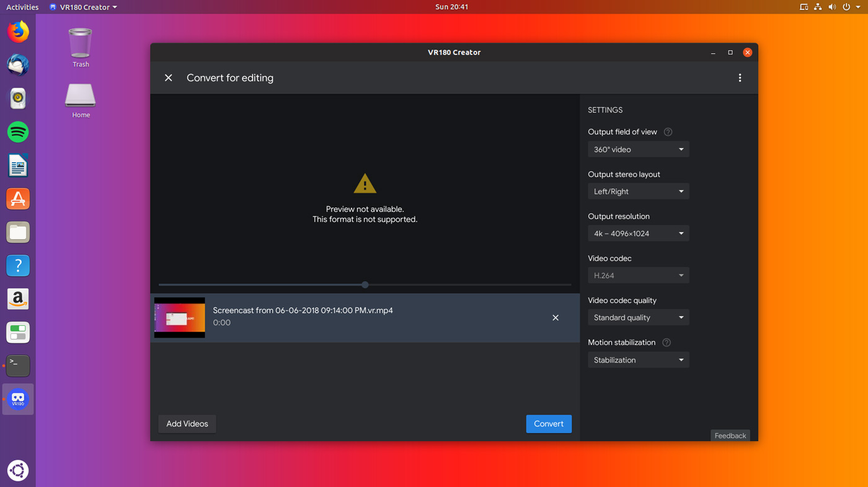Open the Sun 20:41 clock menu
868x487 pixels.
(x=451, y=7)
